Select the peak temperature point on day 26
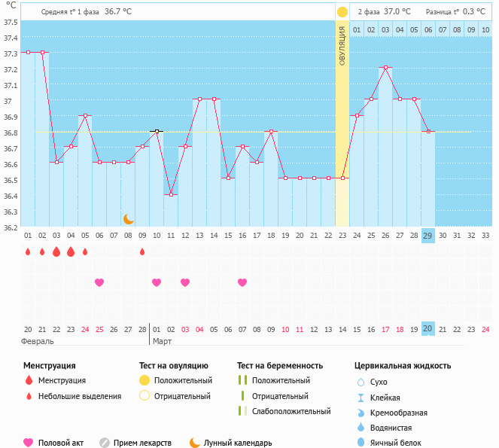This screenshot has height=448, width=499. [x=385, y=68]
